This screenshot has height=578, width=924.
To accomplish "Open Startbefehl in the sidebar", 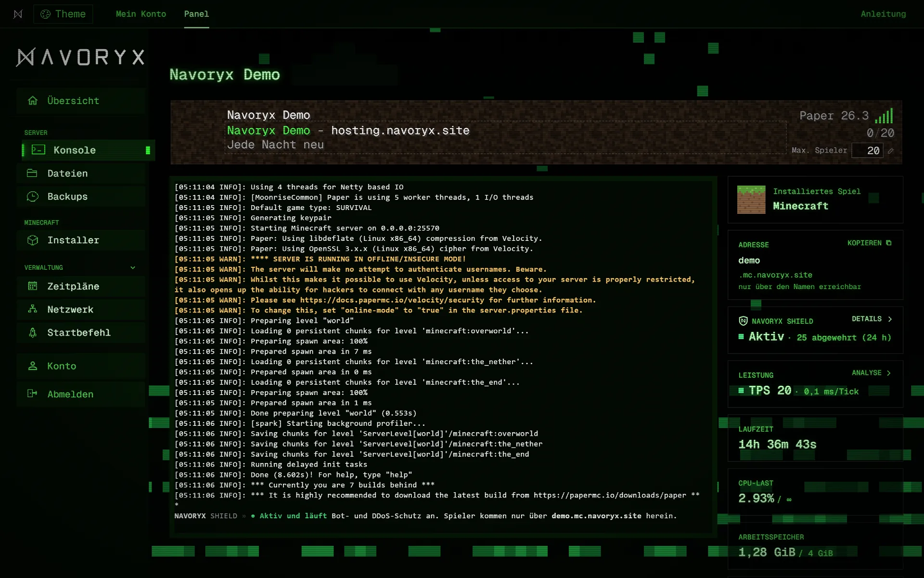I will [x=81, y=332].
